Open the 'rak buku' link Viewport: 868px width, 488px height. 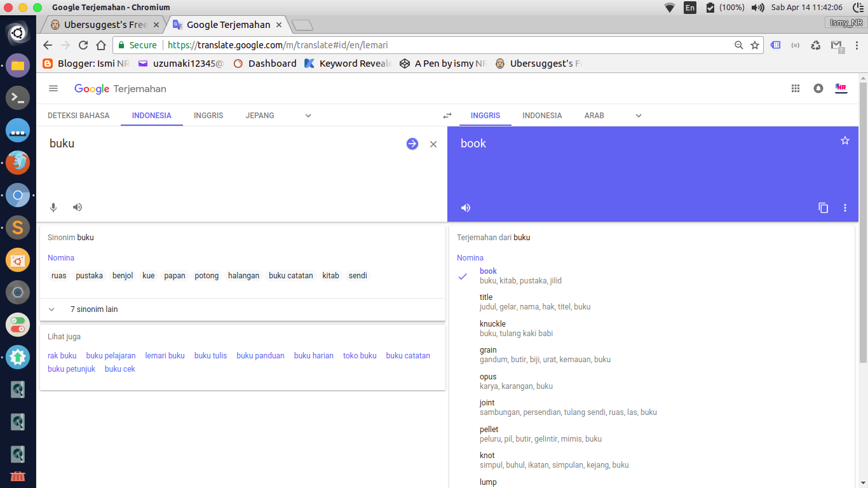click(x=62, y=356)
